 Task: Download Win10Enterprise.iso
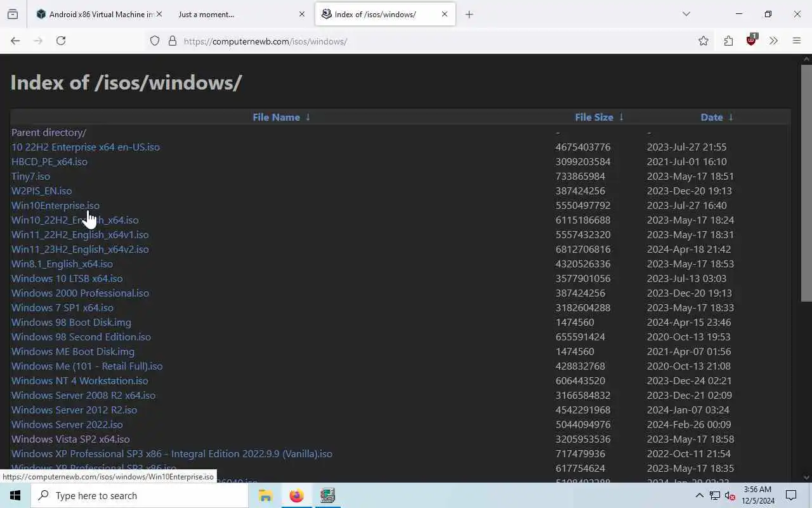pos(55,205)
